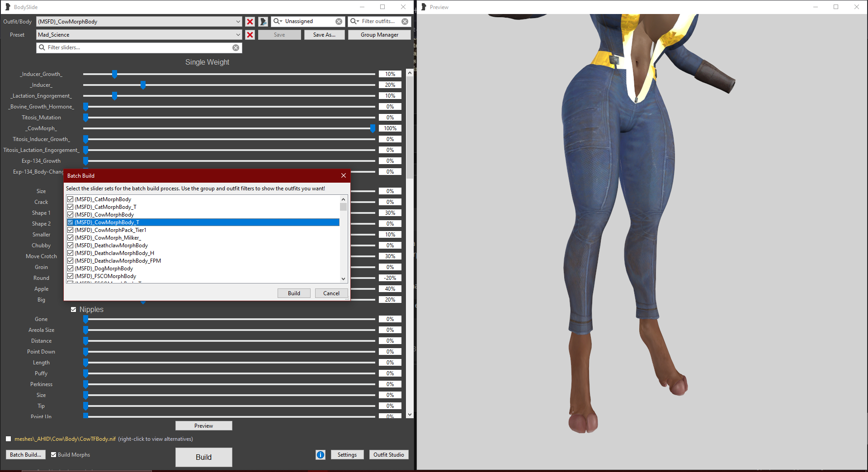Click in the Filter sliders input field
Screen dimensions: 868x472
pyautogui.click(x=139, y=47)
